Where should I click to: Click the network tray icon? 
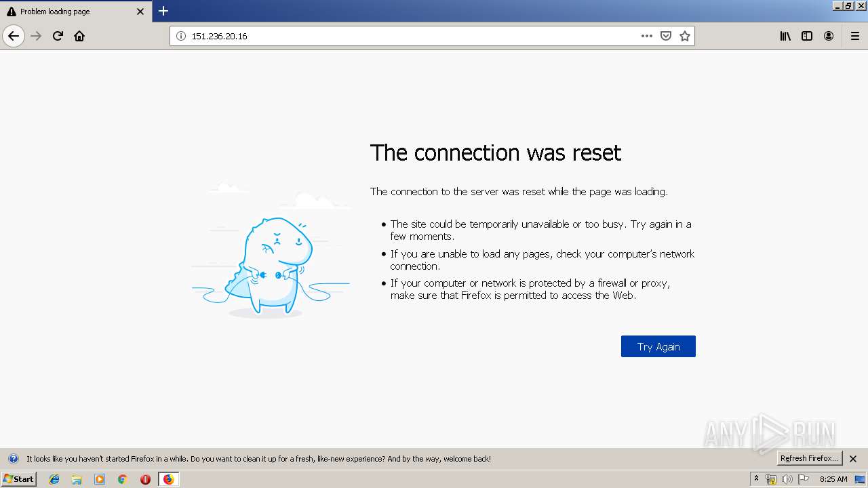coord(771,479)
